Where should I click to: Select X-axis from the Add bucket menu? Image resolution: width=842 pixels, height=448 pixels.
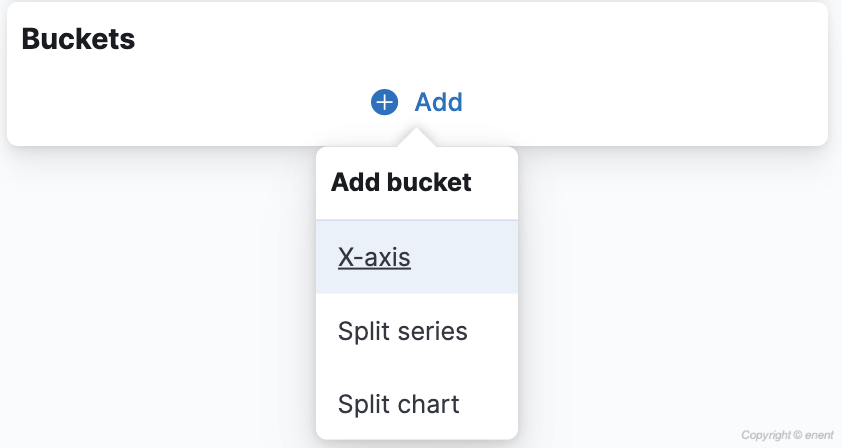pyautogui.click(x=417, y=257)
